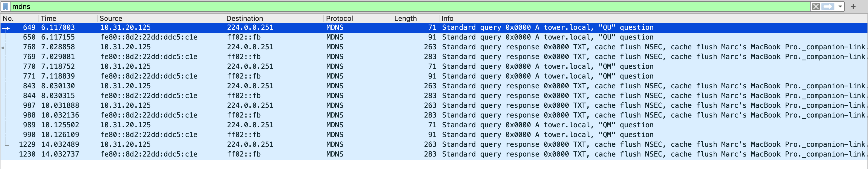Click length 91 in packet 990 row
This screenshot has height=169, width=868.
(432, 135)
